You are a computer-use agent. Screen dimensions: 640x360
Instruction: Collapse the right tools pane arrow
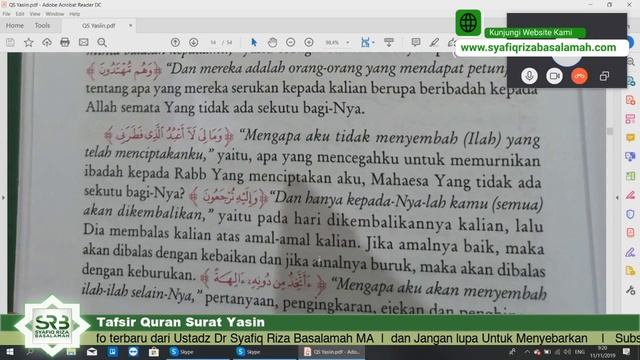(617, 198)
